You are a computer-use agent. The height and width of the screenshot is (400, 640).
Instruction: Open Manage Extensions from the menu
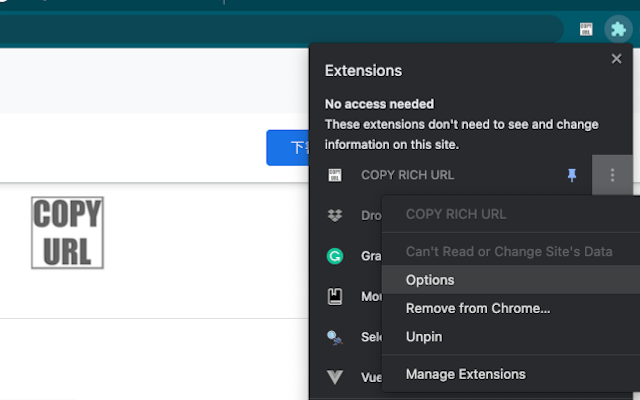[465, 374]
